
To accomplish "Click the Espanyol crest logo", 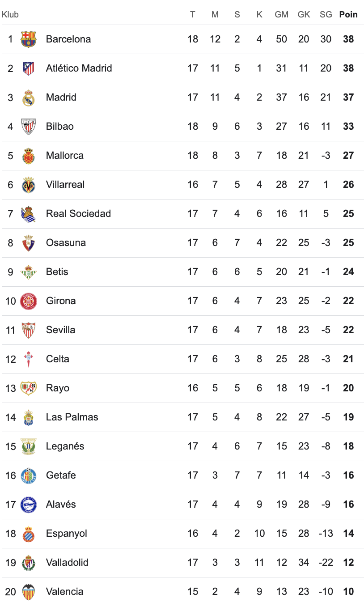I will coord(28,534).
